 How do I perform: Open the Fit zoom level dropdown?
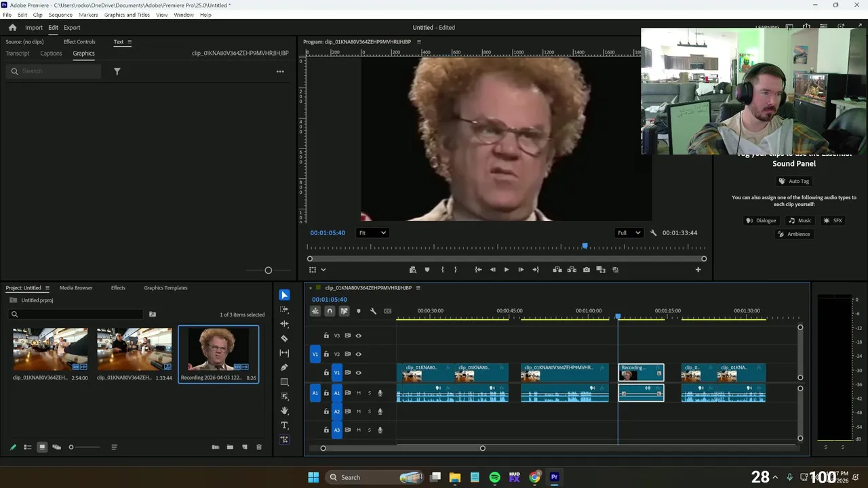(x=372, y=233)
